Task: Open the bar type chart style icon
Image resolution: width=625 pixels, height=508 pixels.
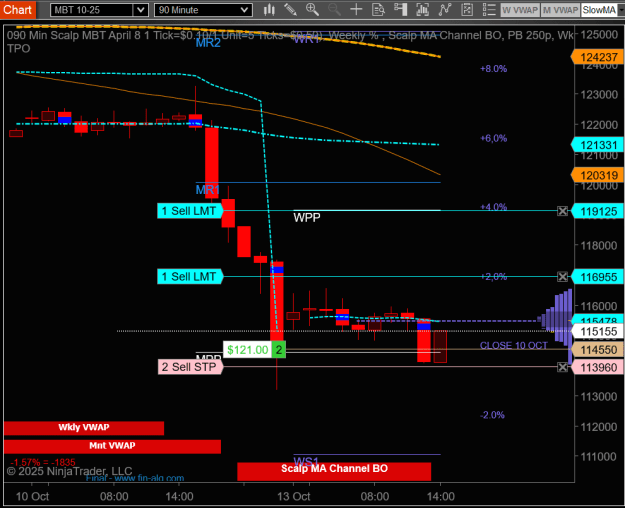Action: pos(269,10)
